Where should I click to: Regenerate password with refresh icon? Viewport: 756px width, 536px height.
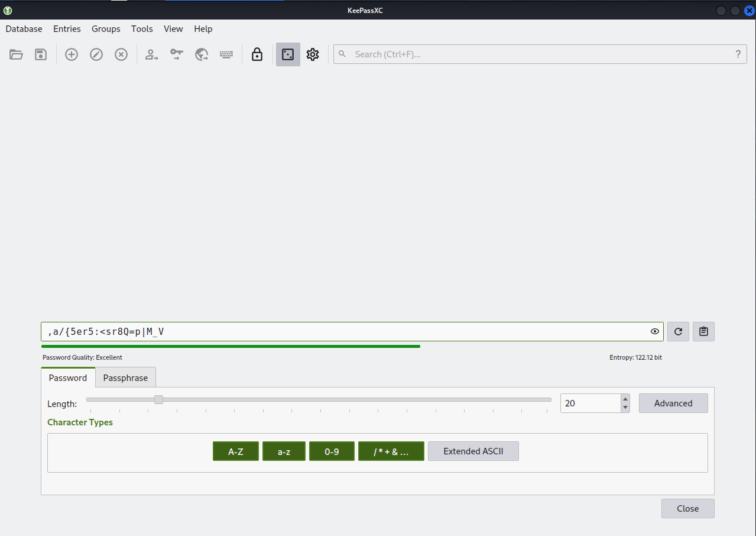[x=678, y=332]
